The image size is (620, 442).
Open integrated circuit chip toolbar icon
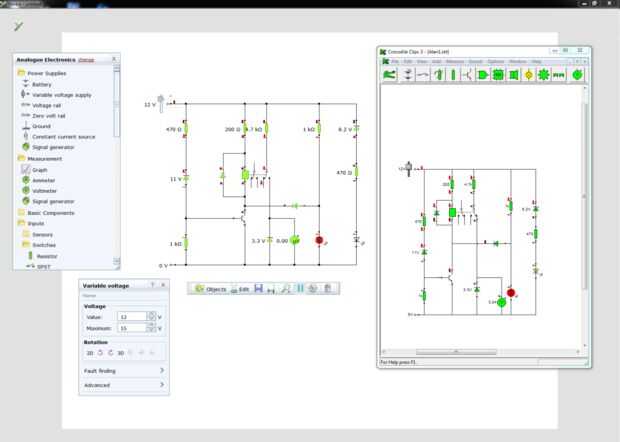click(498, 75)
